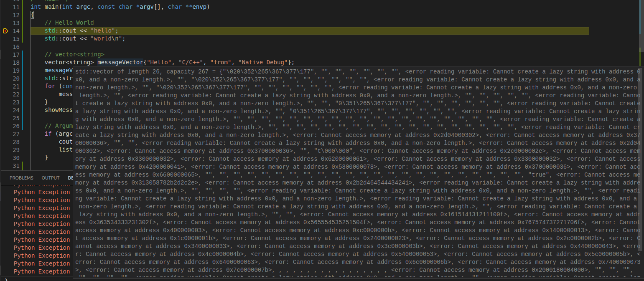Click the 'main' function name
This screenshot has height=281, width=644.
(52, 7)
